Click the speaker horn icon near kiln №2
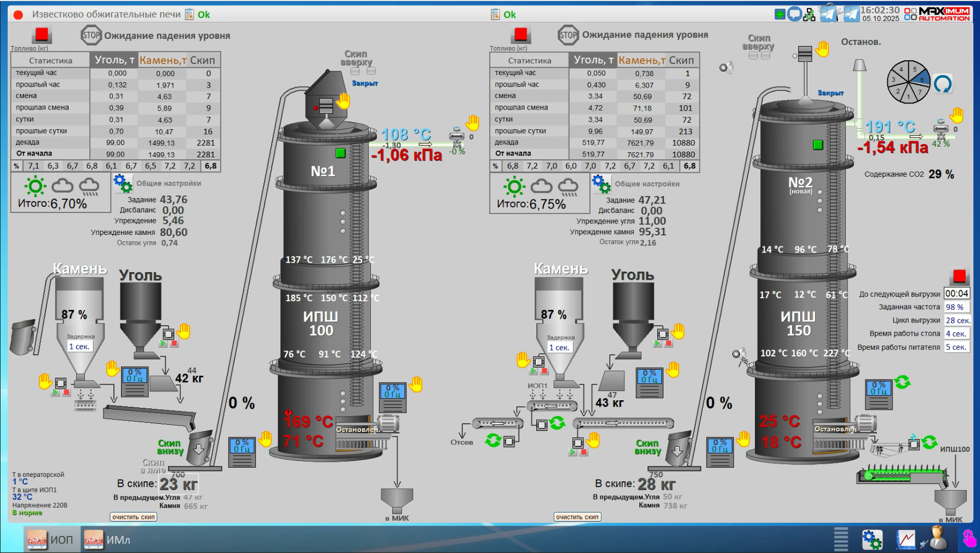This screenshot has height=553, width=980. tap(726, 68)
